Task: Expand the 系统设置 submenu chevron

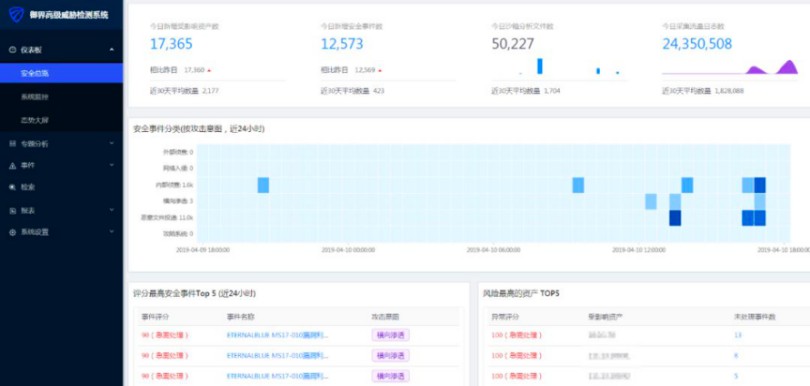Action: (112, 231)
